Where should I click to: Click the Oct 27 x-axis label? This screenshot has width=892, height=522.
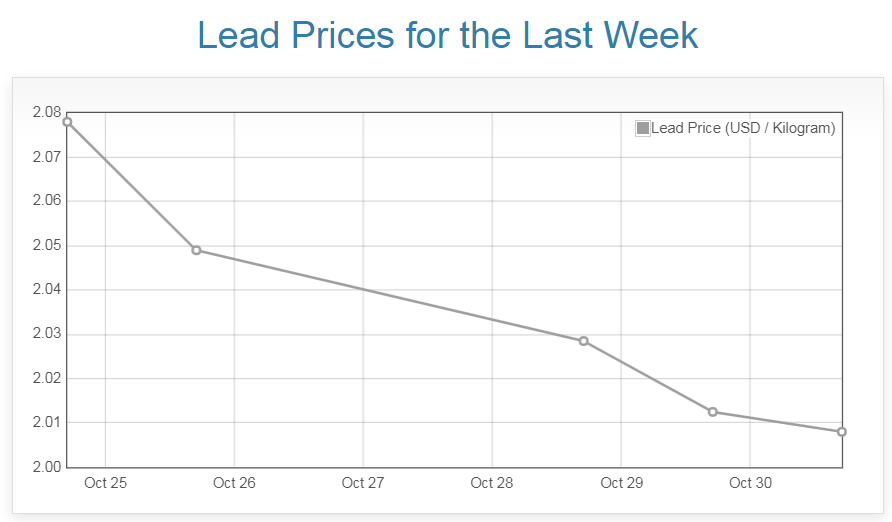pos(363,483)
